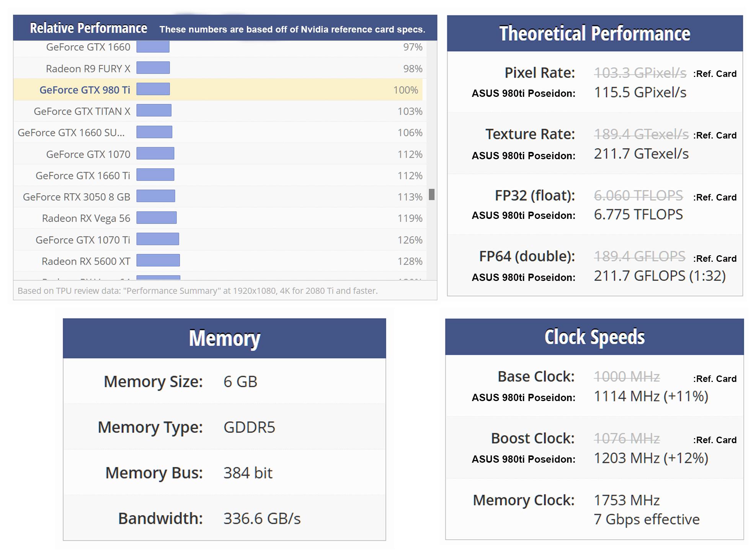Viewport: 756px width, 553px height.
Task: Click the Clock Speeds panel header
Action: (594, 337)
